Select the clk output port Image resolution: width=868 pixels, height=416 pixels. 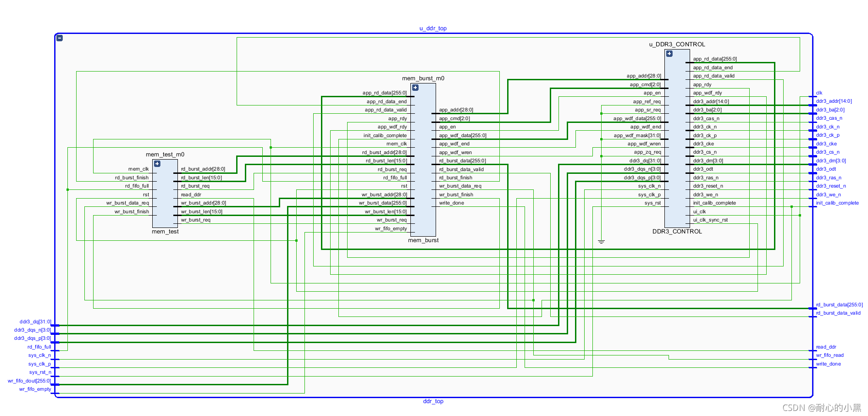(819, 93)
